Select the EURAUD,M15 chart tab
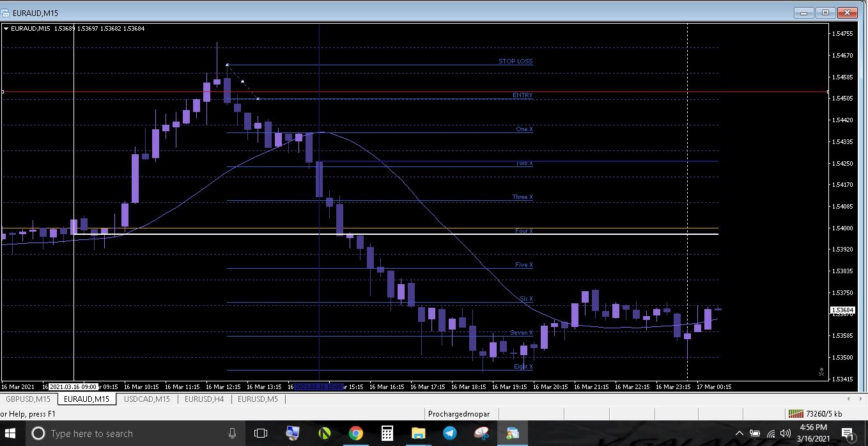This screenshot has width=868, height=446. pyautogui.click(x=87, y=399)
